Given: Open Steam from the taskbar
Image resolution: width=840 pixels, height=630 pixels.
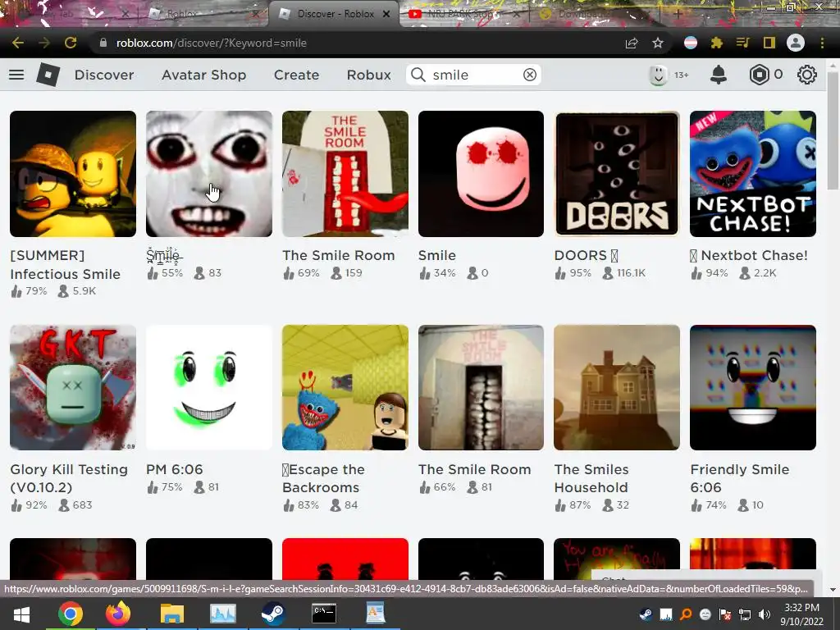Looking at the screenshot, I should click(273, 614).
